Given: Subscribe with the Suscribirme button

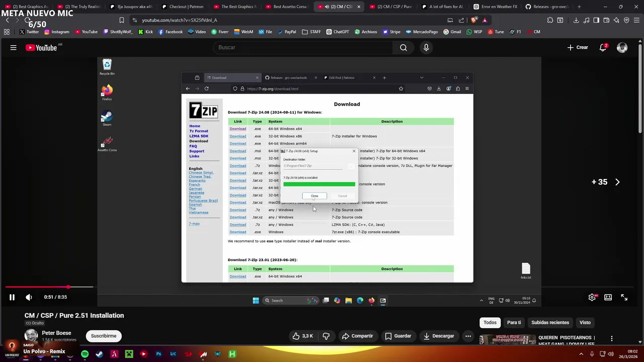Looking at the screenshot, I should click(104, 336).
